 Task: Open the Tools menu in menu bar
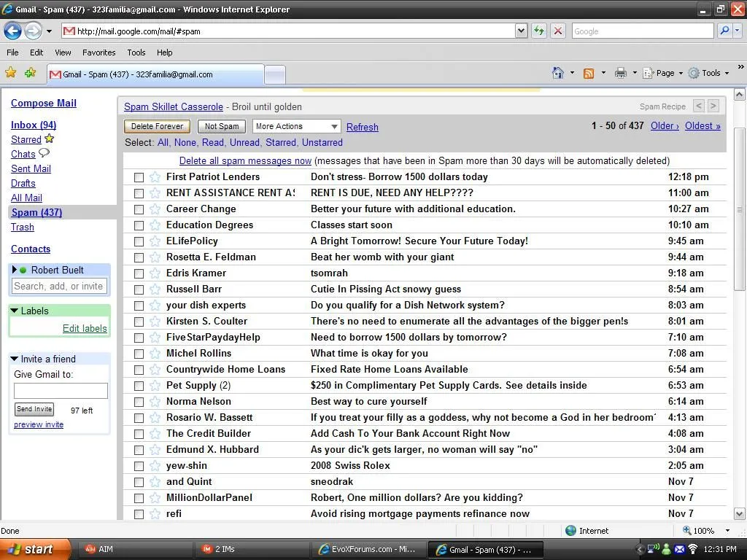tap(136, 52)
